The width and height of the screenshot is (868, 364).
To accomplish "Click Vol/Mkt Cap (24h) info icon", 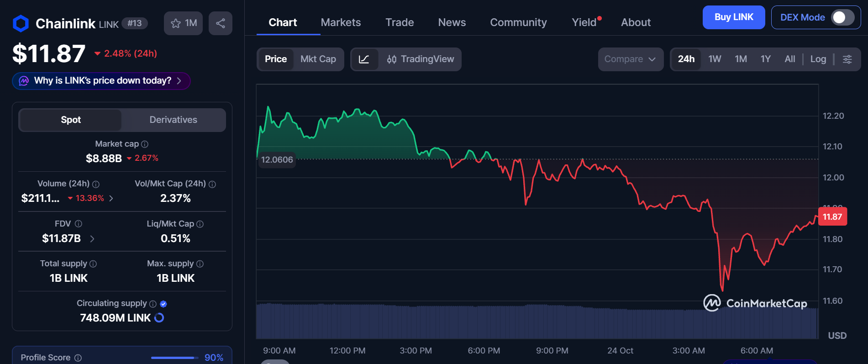I will [212, 184].
